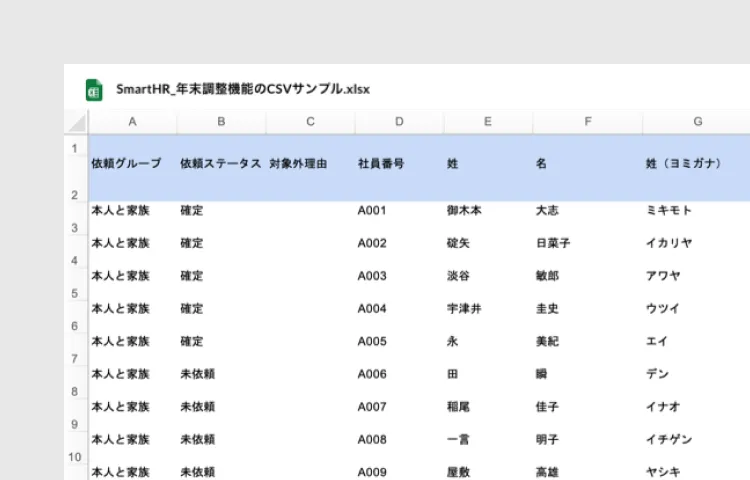Viewport: 750px width, 480px height.
Task: Select column A header
Action: pyautogui.click(x=132, y=122)
